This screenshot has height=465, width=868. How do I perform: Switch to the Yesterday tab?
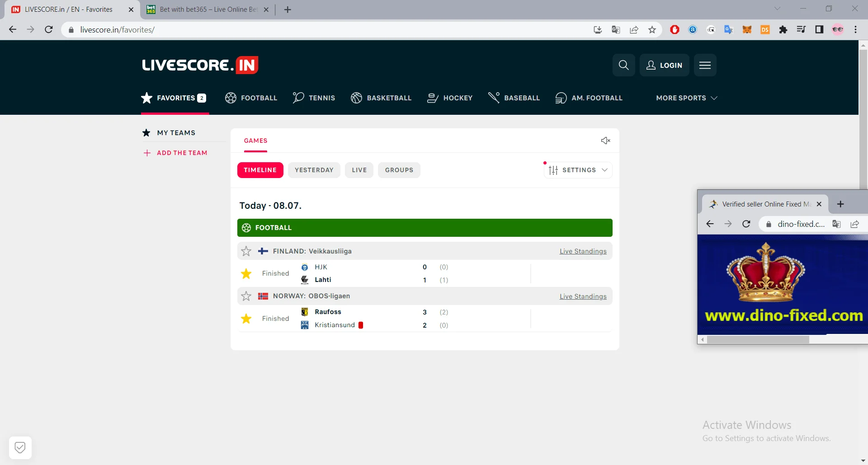pos(314,170)
